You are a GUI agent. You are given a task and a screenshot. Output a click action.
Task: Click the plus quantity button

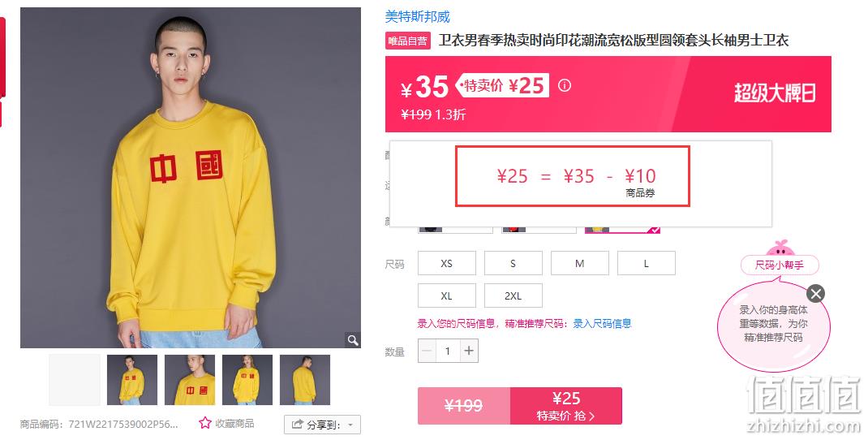469,351
